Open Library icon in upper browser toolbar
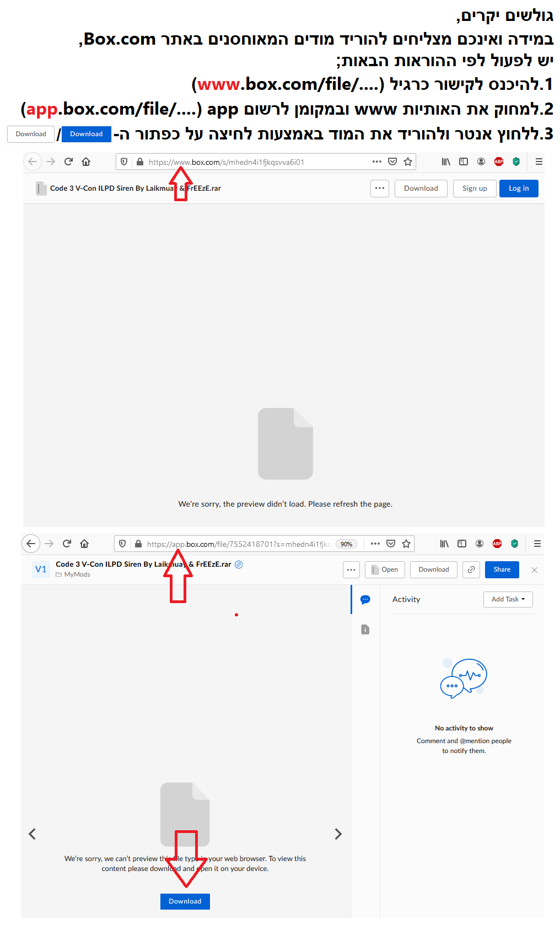Screen dimensions: 560x946 coord(446,162)
